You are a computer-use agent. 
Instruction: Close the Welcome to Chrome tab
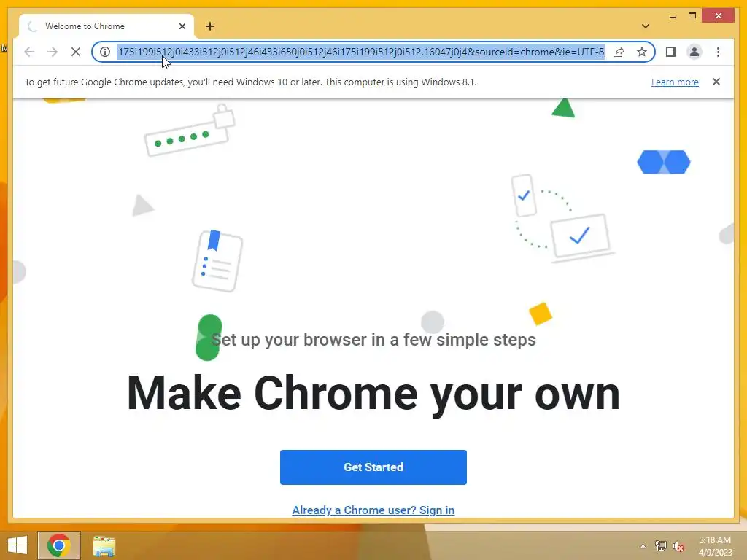pos(182,26)
